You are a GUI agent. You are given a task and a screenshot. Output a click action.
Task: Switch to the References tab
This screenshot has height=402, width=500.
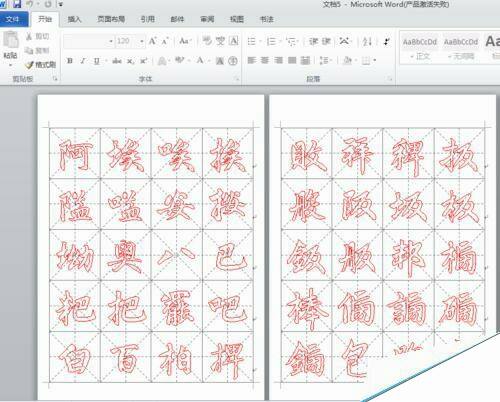(x=147, y=19)
